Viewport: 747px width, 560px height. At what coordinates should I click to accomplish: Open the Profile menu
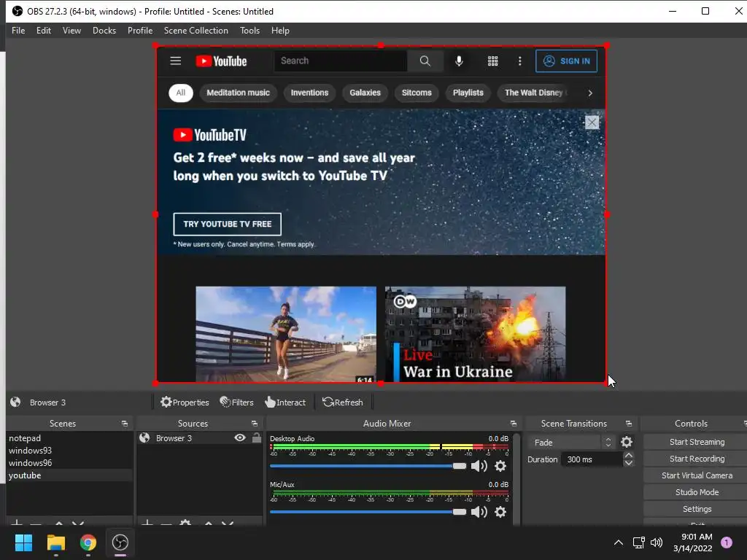point(140,31)
